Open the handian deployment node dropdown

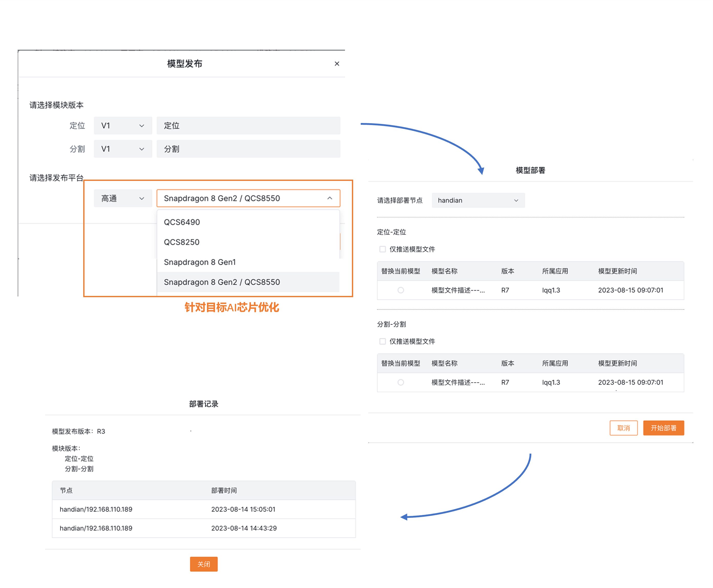(x=478, y=201)
